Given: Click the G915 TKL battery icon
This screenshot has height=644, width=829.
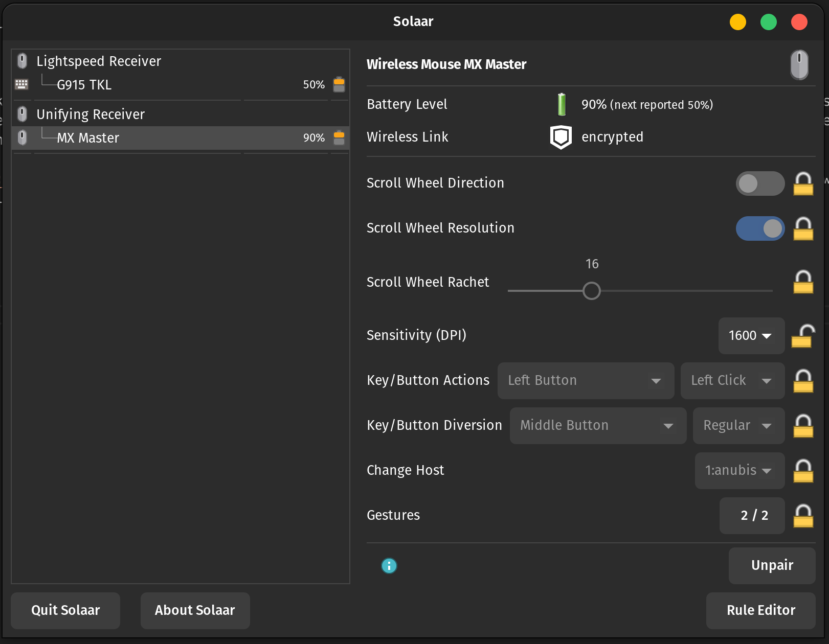Looking at the screenshot, I should coord(339,84).
